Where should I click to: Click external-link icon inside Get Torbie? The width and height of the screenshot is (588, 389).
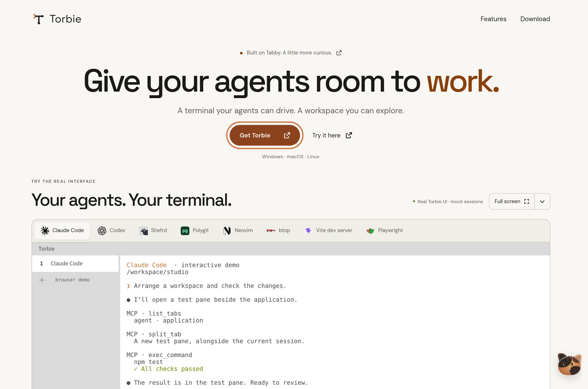coord(287,135)
